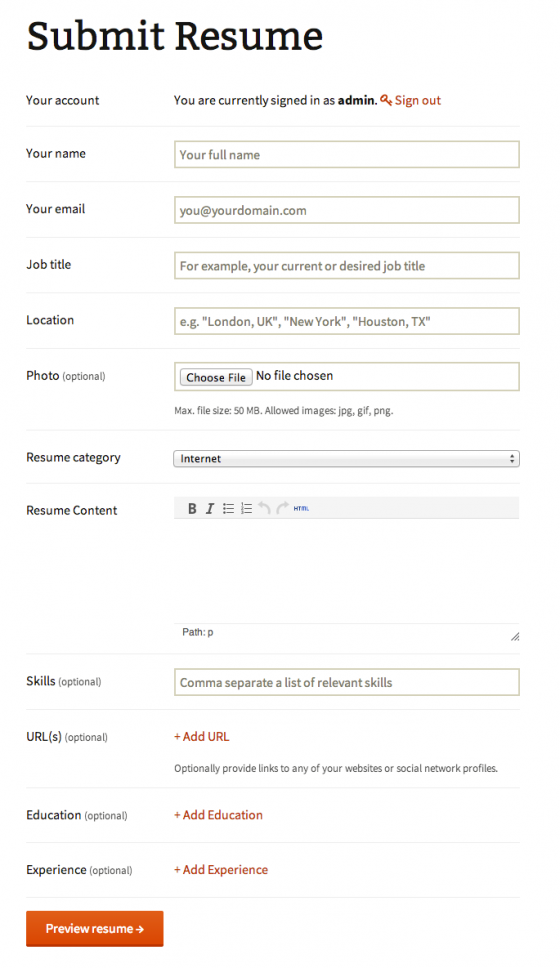
Task: Insert a bulleted list in Resume Content
Action: [228, 509]
